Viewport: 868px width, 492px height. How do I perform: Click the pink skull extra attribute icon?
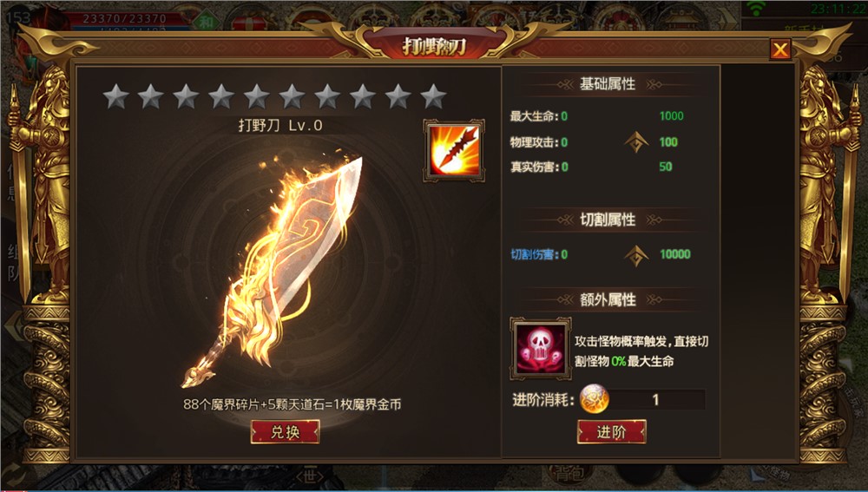click(540, 349)
